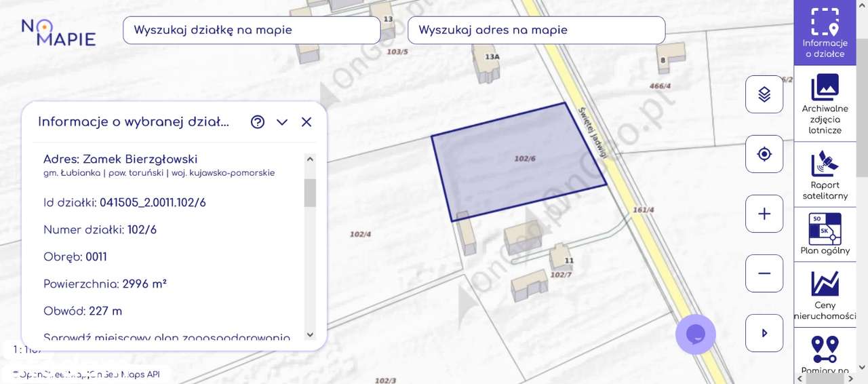Click building number 11 on map
The image size is (868, 384).
click(569, 261)
